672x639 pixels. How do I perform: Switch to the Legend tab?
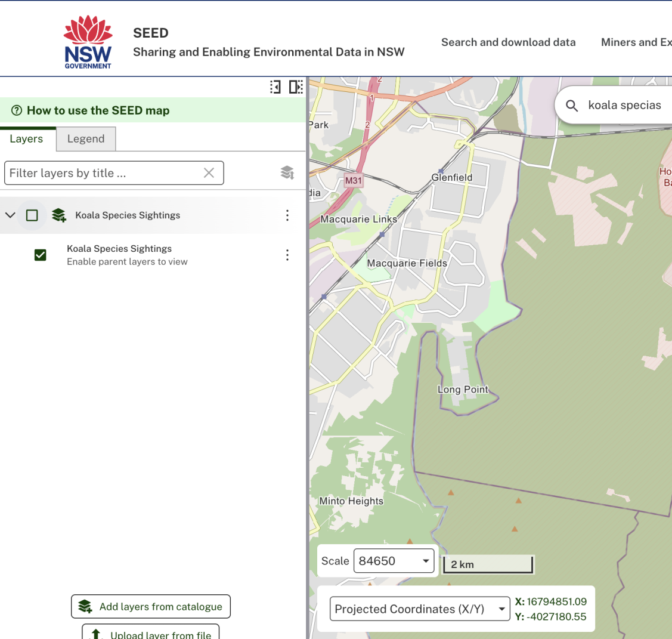(x=86, y=139)
